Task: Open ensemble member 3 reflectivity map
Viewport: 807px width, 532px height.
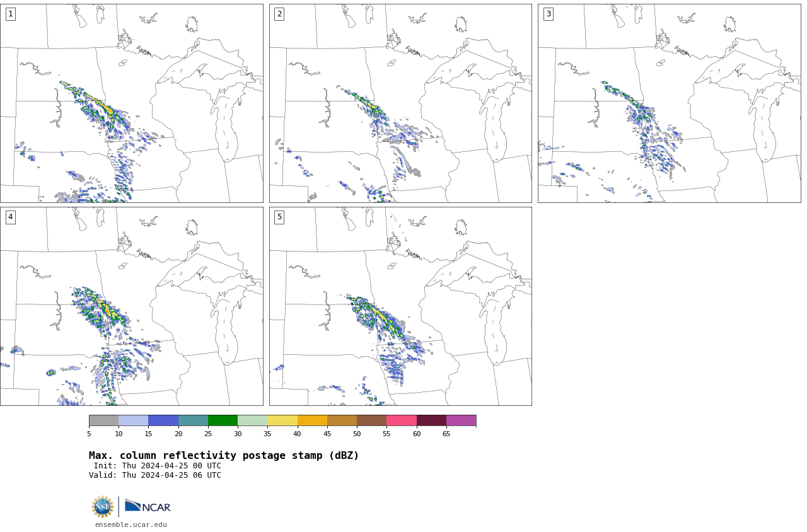Action: [x=669, y=103]
